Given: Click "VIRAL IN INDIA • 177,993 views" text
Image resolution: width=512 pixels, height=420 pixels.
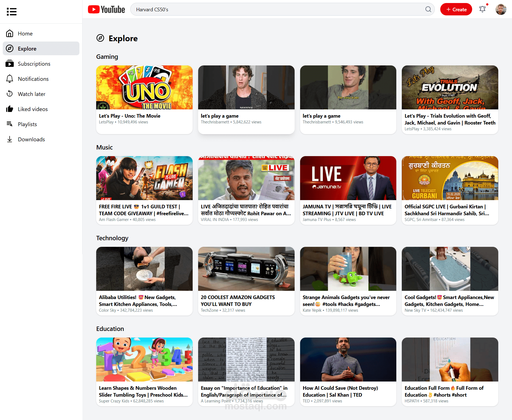Looking at the screenshot, I should pyautogui.click(x=229, y=220).
